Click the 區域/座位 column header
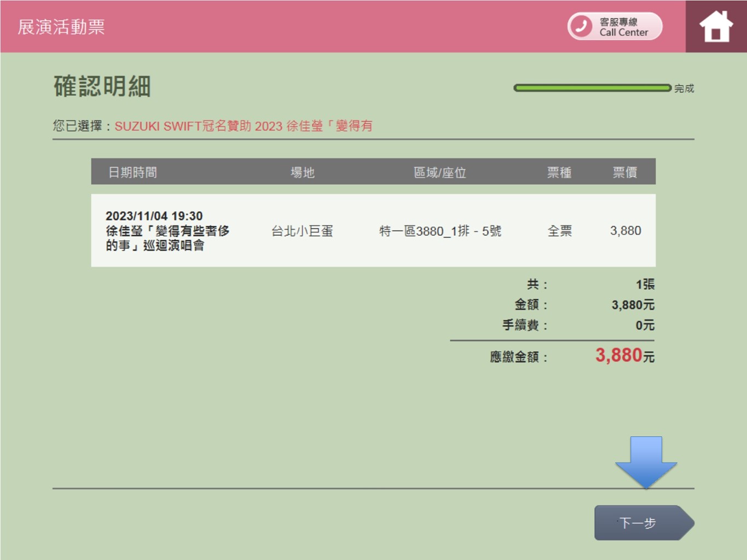This screenshot has width=747, height=560. pyautogui.click(x=440, y=173)
